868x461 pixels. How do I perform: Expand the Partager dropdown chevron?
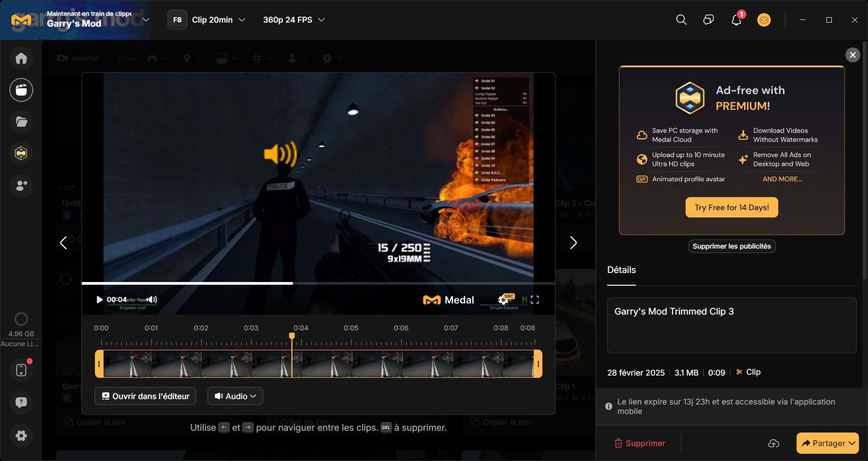[852, 443]
